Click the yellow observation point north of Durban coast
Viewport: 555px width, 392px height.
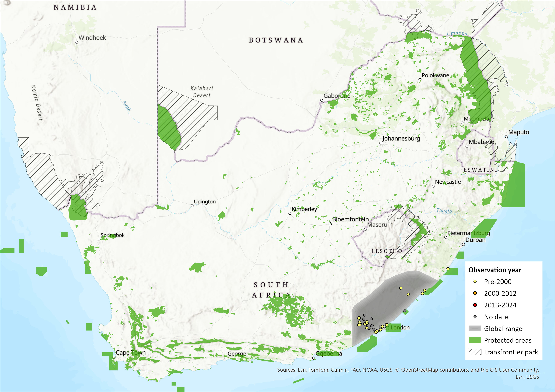pos(448,269)
